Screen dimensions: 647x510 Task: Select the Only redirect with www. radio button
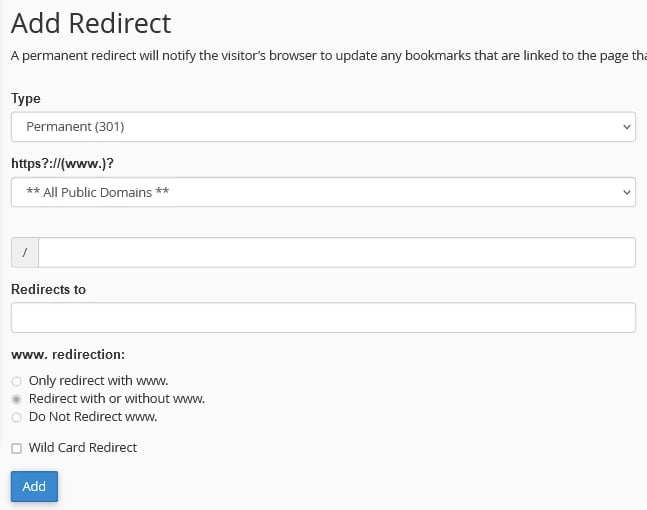(x=17, y=381)
